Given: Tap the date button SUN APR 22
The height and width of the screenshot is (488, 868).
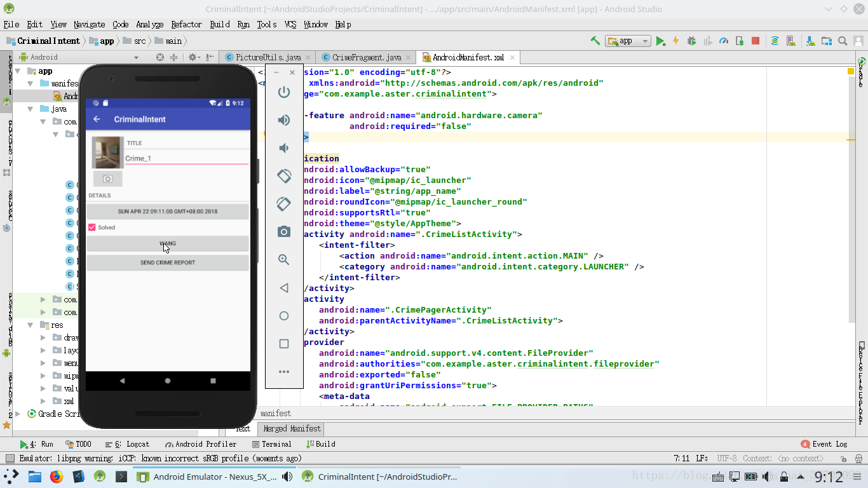Looking at the screenshot, I should click(x=168, y=212).
